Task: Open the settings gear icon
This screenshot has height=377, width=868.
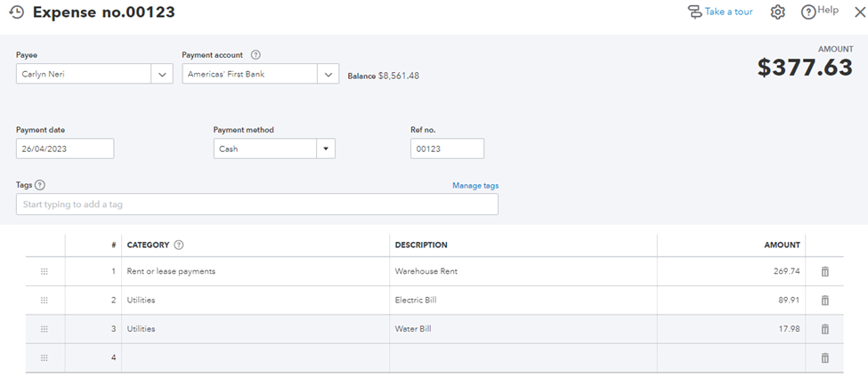Action: (x=778, y=12)
